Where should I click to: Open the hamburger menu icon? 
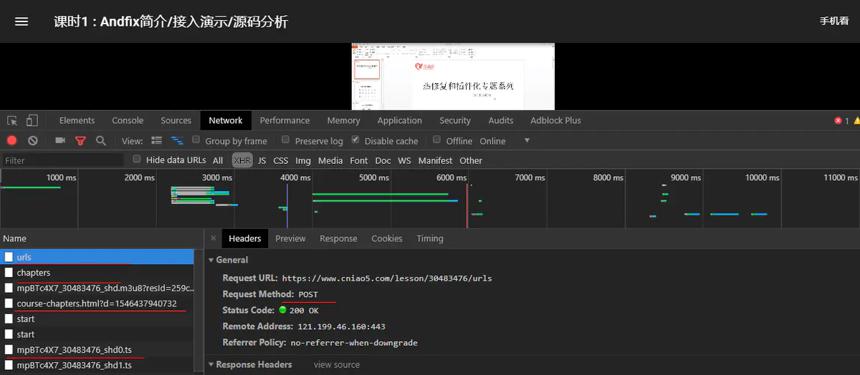(21, 22)
